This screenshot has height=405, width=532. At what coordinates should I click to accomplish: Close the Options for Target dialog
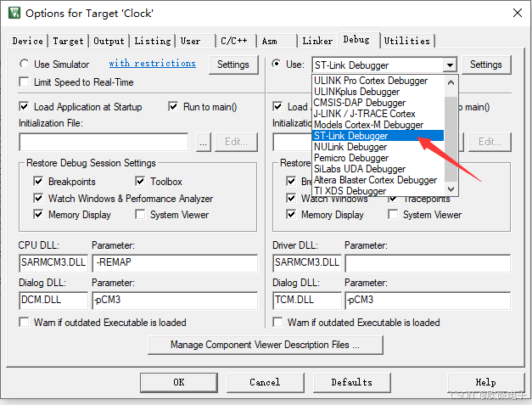(x=518, y=13)
